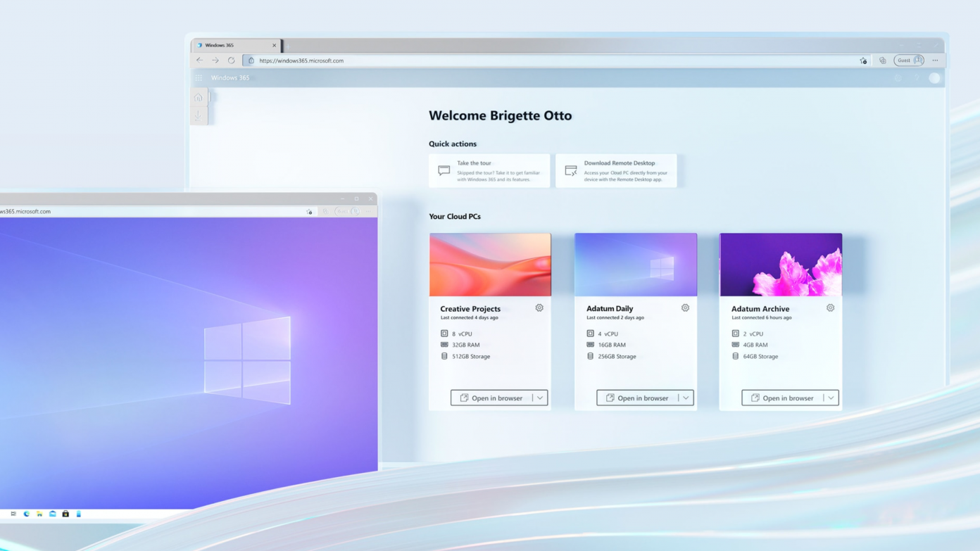Expand Adatum Archive open options dropdown arrow
Viewport: 980px width, 551px height.
pos(831,398)
